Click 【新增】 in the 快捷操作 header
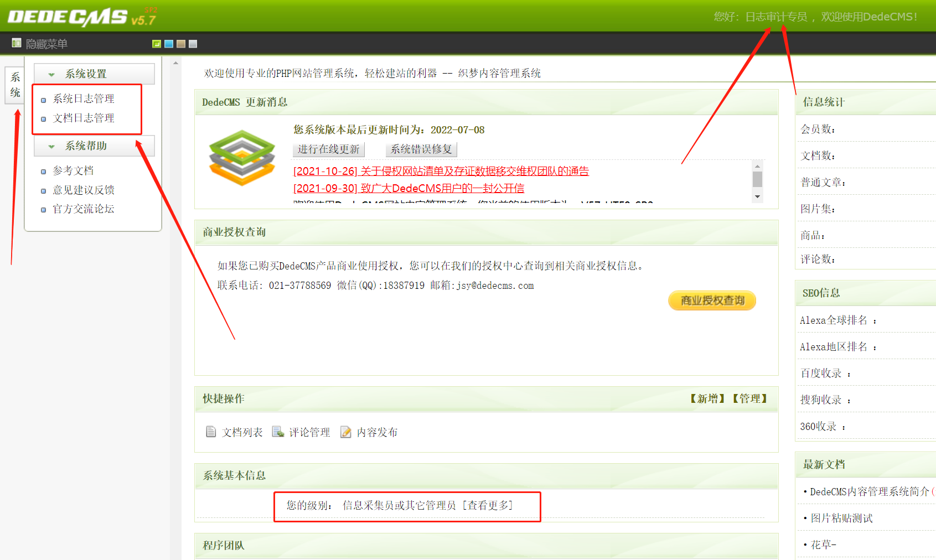Screen dimensions: 936x560 click(707, 398)
